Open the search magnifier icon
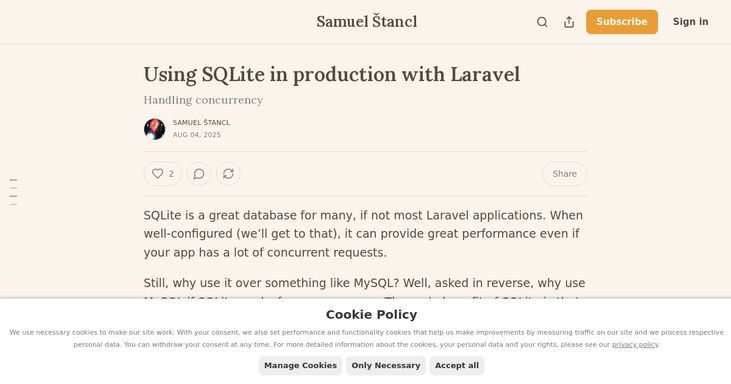 [542, 22]
